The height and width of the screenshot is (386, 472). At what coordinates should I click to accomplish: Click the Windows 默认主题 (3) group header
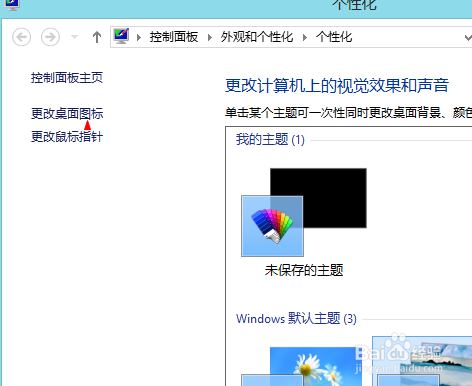point(296,318)
